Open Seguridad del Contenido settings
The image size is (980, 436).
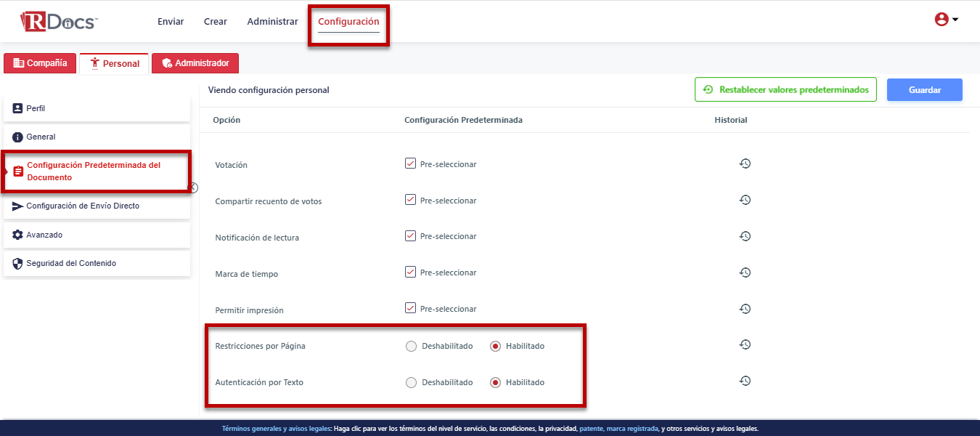[97, 264]
